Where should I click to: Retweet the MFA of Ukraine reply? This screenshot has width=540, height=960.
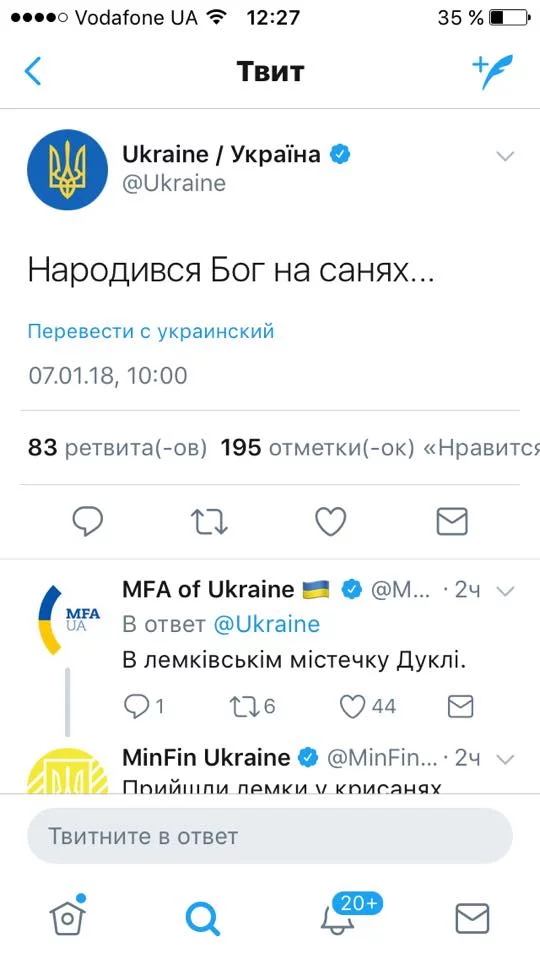(252, 707)
